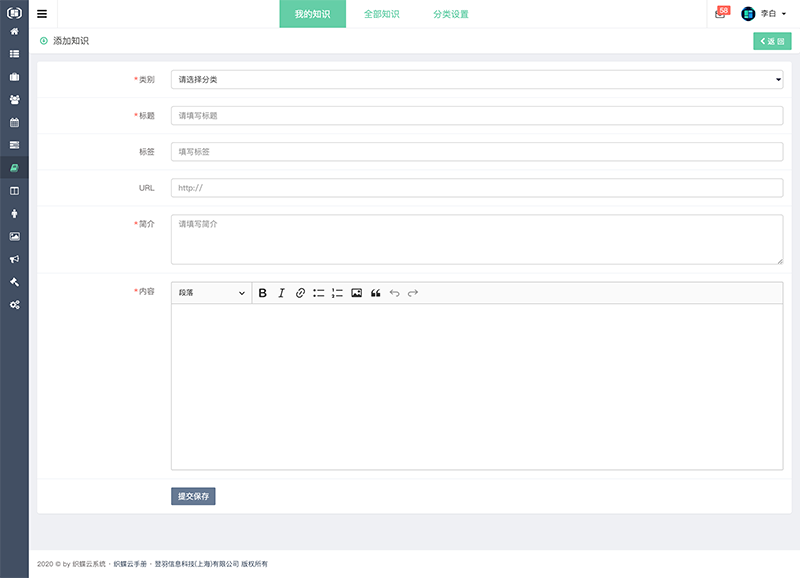The image size is (800, 578).
Task: Click the green 返回 back button
Action: pyautogui.click(x=771, y=41)
